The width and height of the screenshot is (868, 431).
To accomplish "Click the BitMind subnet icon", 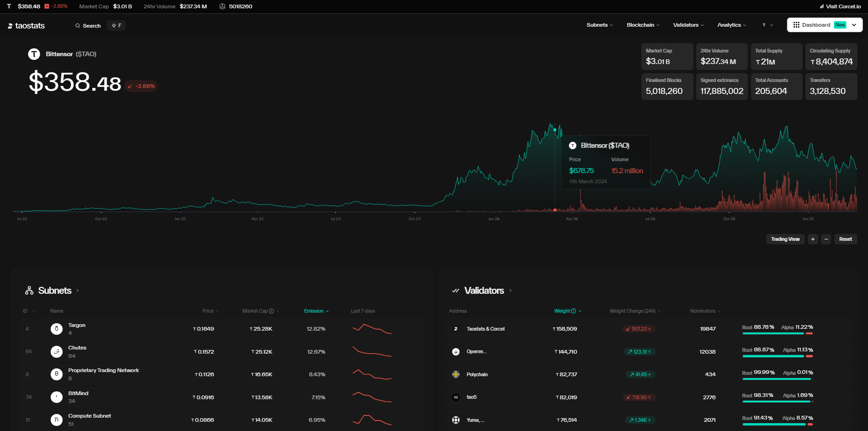I will (x=56, y=397).
